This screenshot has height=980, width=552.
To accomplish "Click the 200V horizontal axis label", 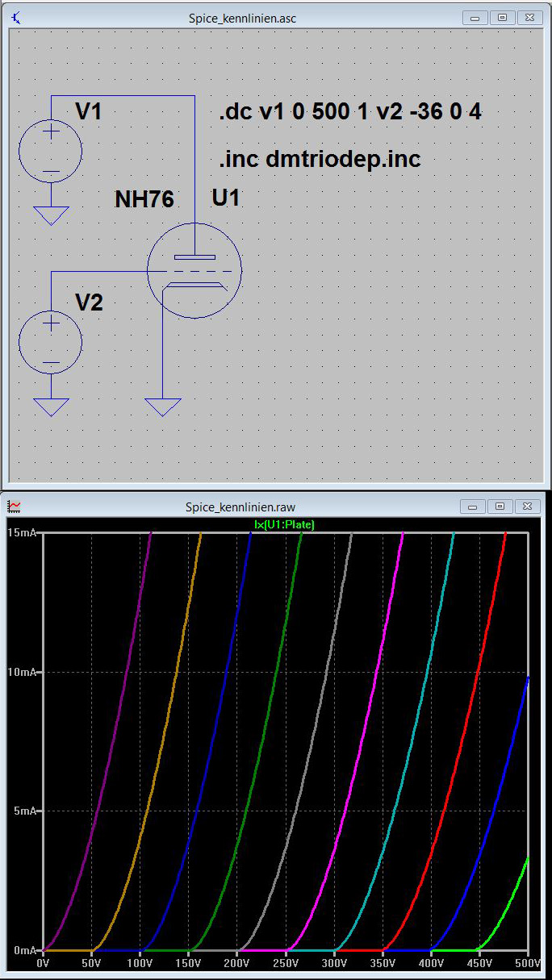I will point(236,962).
